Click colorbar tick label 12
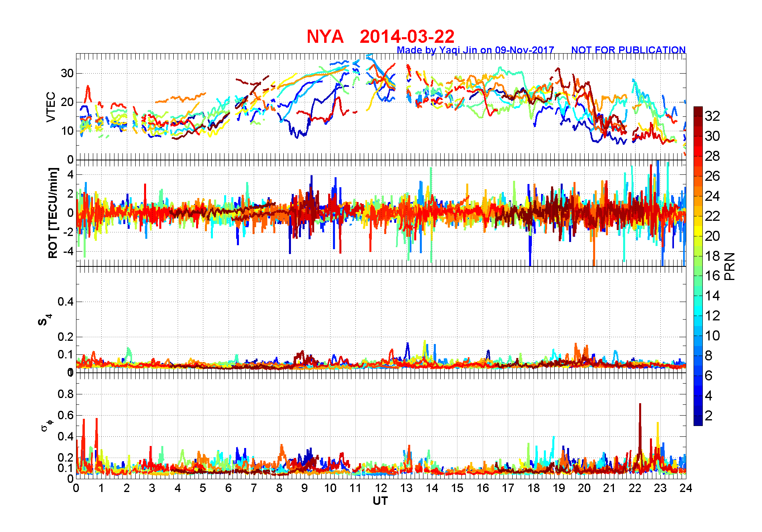 tap(712, 316)
